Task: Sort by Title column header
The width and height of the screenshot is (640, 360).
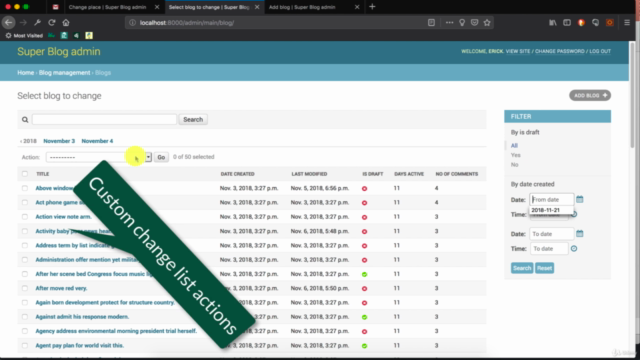Action: pos(42,174)
